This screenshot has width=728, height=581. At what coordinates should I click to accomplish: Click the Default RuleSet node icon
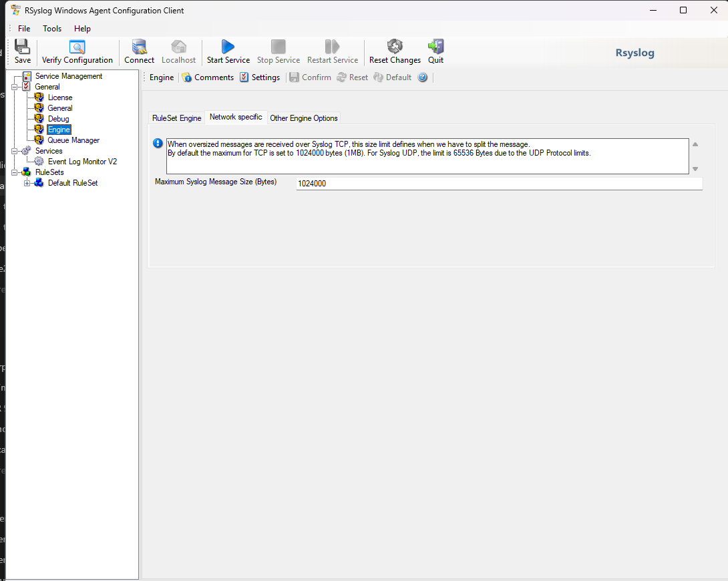click(x=39, y=183)
